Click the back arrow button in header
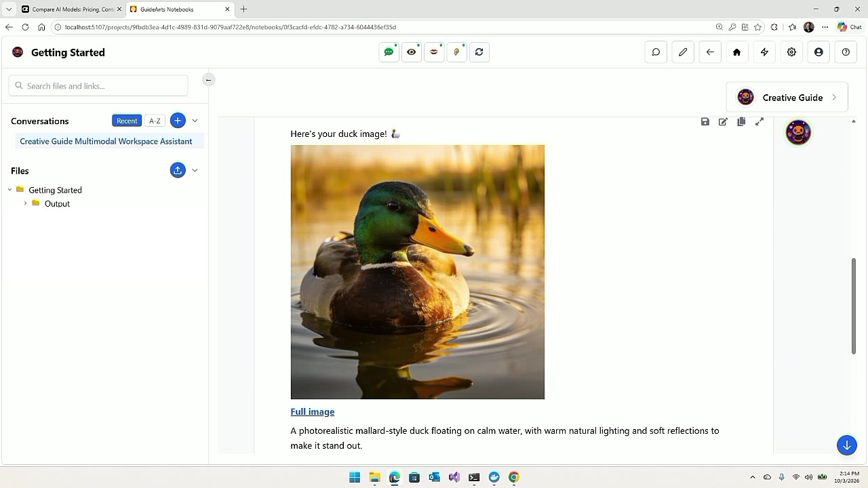 click(x=710, y=52)
